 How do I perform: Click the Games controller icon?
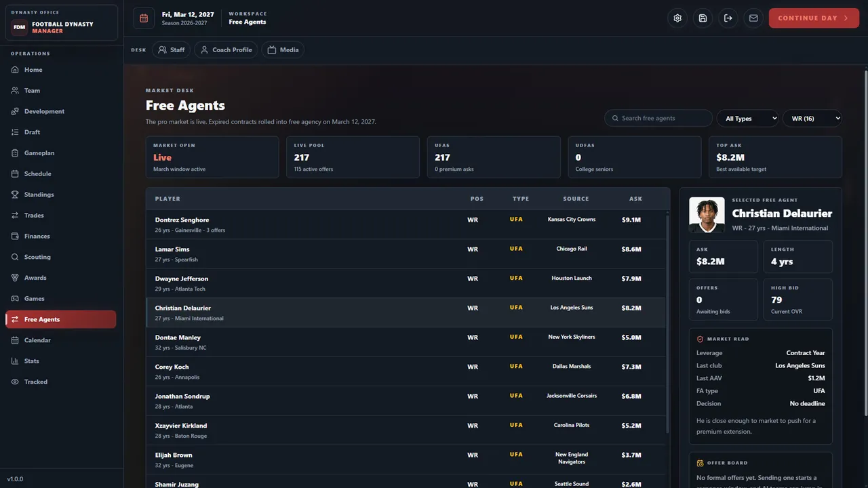pyautogui.click(x=15, y=298)
